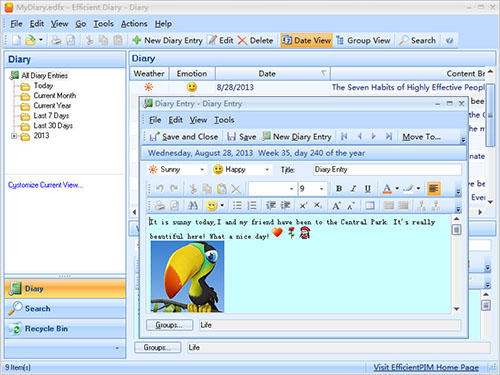Click the Groups... button in entry window
The height and width of the screenshot is (375, 500).
[x=169, y=325]
